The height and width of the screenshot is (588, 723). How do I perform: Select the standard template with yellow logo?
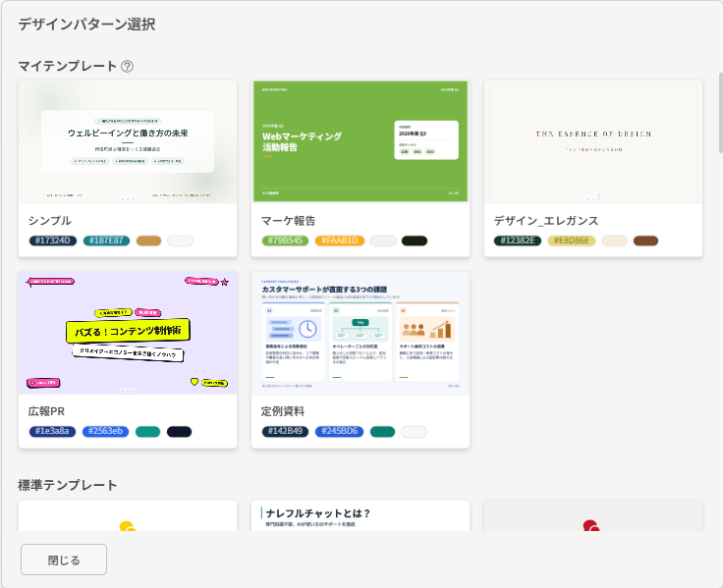[x=128, y=515]
